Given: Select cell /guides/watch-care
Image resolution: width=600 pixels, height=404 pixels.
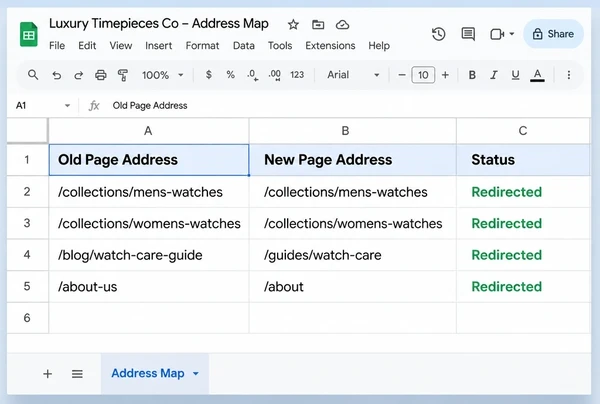Looking at the screenshot, I should tap(352, 255).
